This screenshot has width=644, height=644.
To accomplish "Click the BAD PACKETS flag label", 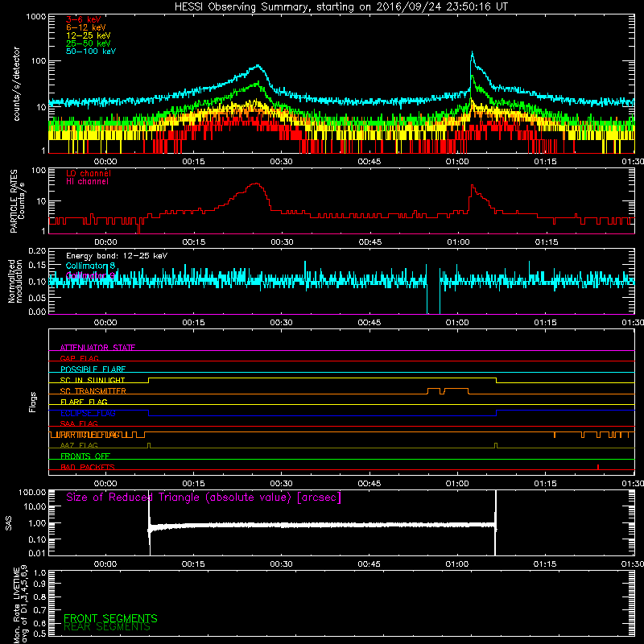I will (88, 467).
